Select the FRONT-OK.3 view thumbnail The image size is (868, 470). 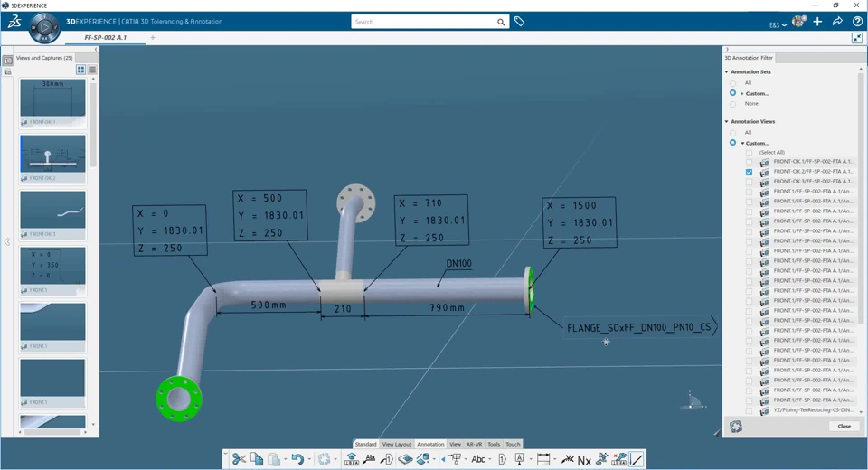pyautogui.click(x=52, y=214)
